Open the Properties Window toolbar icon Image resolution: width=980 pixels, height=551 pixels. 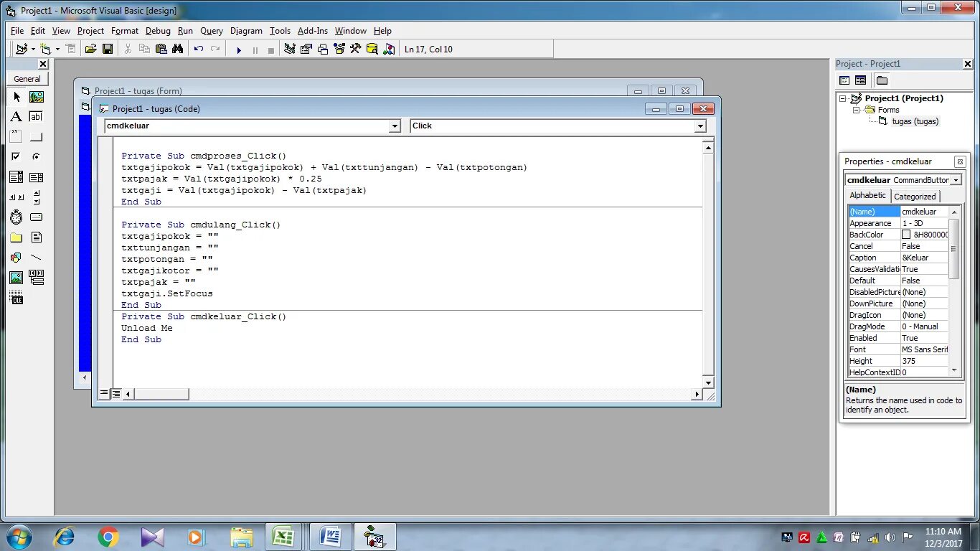(306, 49)
